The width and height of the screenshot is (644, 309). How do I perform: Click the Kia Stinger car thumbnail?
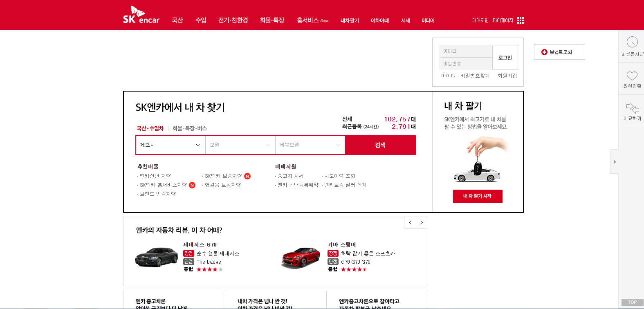[x=301, y=257]
